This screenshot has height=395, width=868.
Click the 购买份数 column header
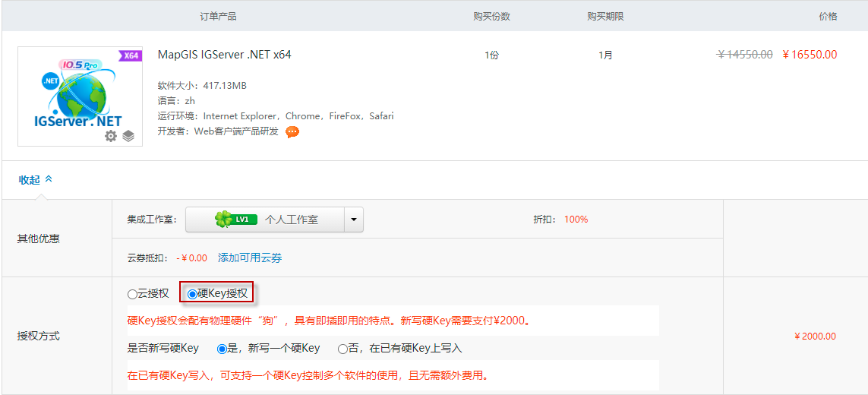click(x=491, y=16)
